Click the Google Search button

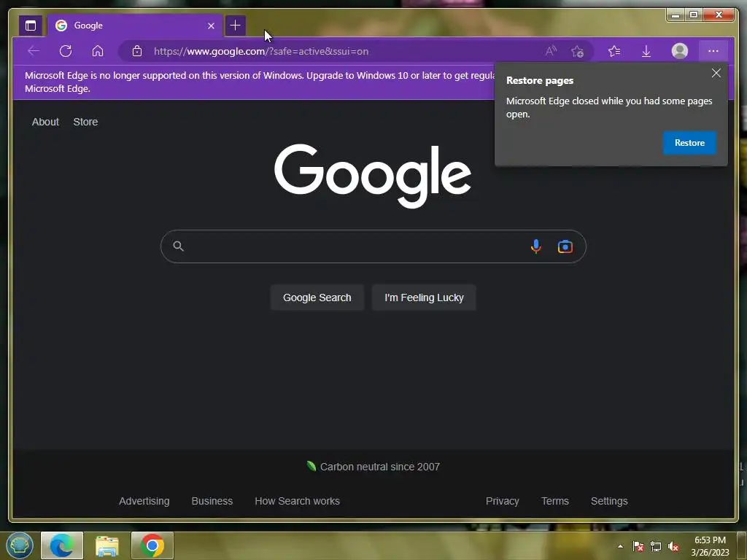[317, 297]
